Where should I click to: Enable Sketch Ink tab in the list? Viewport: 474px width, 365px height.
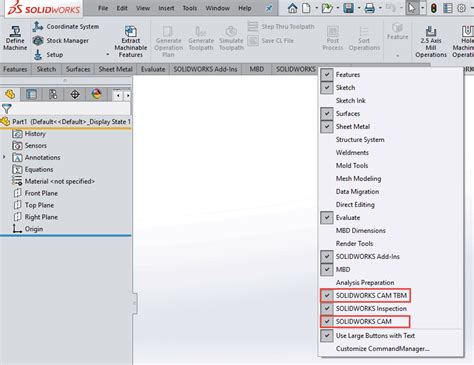tap(350, 100)
